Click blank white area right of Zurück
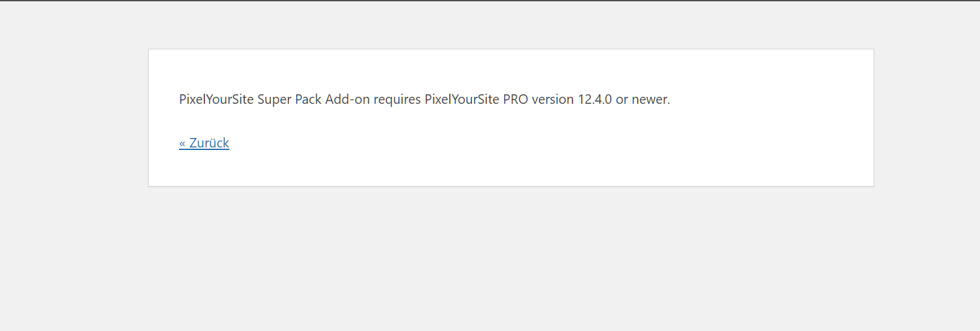980x331 pixels. click(506, 143)
